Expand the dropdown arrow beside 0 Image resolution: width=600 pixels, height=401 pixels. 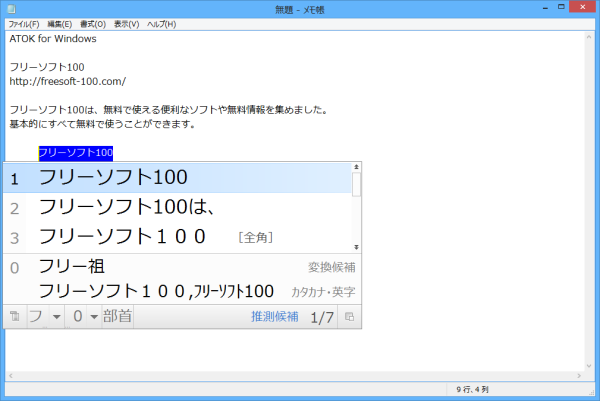point(94,317)
